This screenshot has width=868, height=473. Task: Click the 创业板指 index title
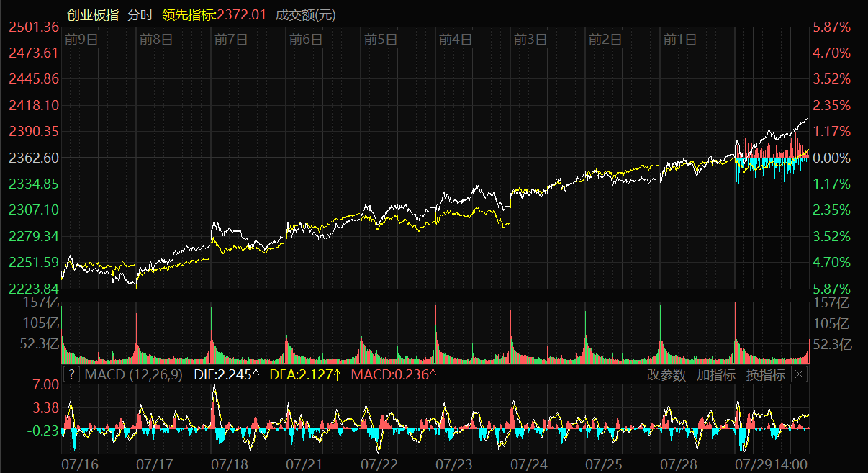(x=93, y=15)
